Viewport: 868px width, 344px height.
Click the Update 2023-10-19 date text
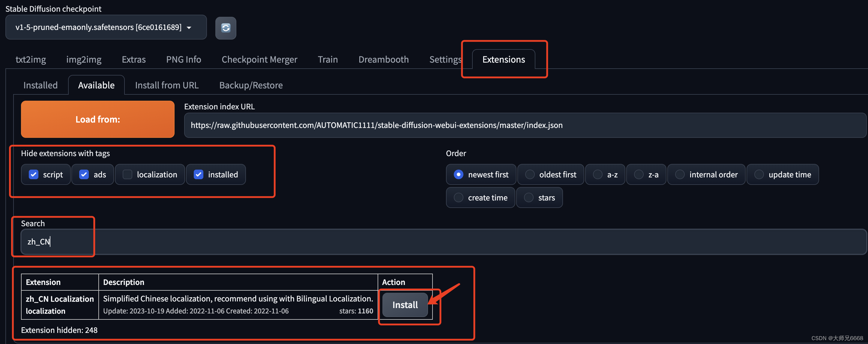pos(133,311)
